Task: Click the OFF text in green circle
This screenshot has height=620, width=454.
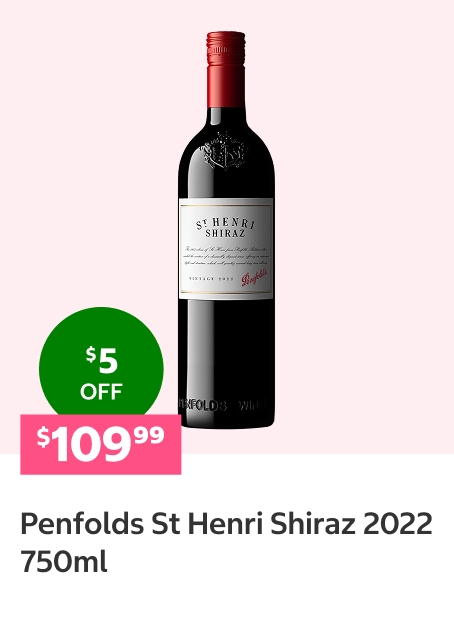Action: coord(101,391)
